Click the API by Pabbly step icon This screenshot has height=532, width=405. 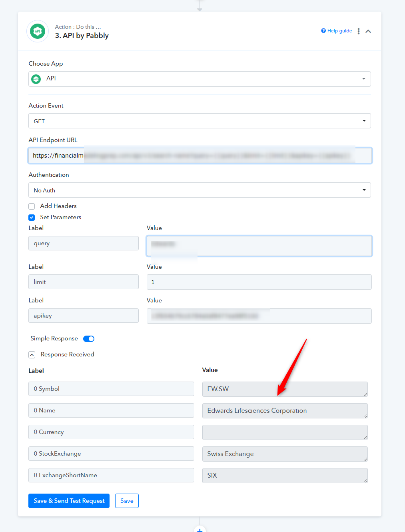point(38,31)
